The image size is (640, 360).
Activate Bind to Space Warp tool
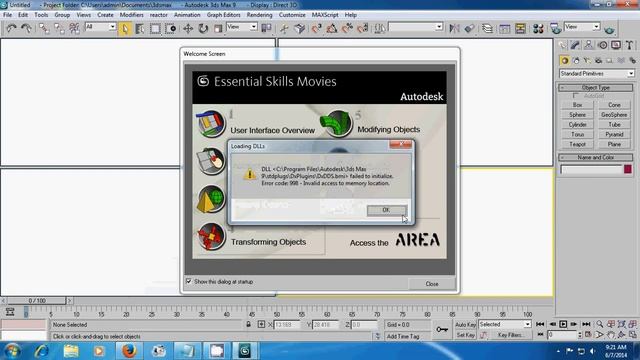point(74,28)
